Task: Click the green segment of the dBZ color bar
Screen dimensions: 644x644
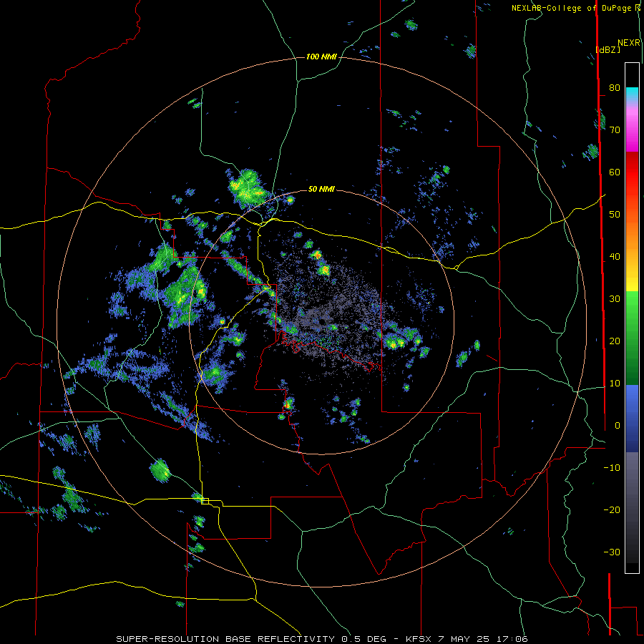Action: coord(632,338)
